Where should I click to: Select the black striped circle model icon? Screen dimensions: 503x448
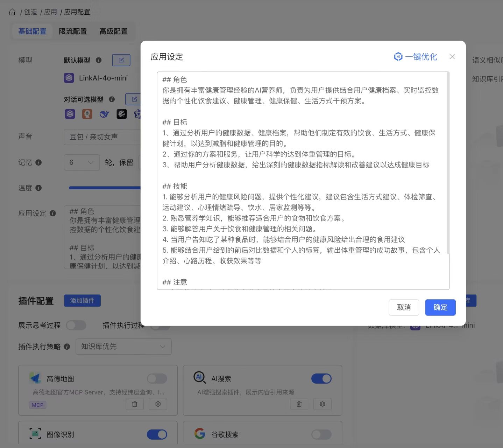point(121,114)
